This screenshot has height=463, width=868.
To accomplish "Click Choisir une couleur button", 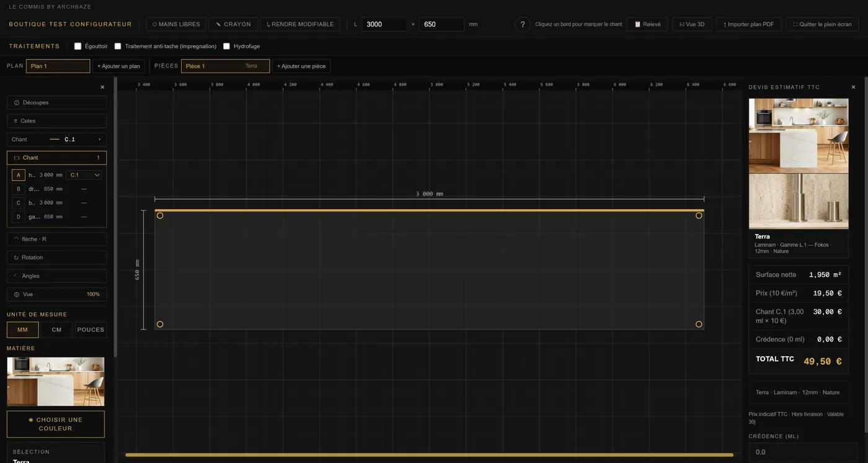I will tap(56, 424).
